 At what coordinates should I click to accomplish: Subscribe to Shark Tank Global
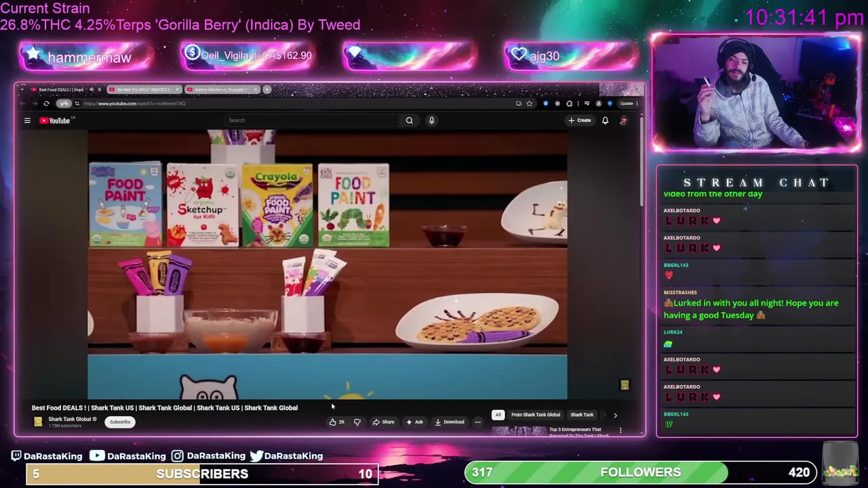pyautogui.click(x=119, y=422)
